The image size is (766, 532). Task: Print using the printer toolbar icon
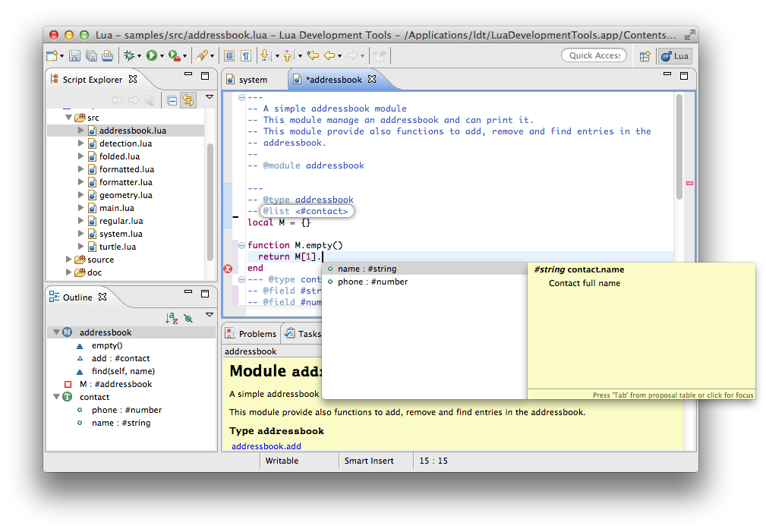[x=108, y=56]
